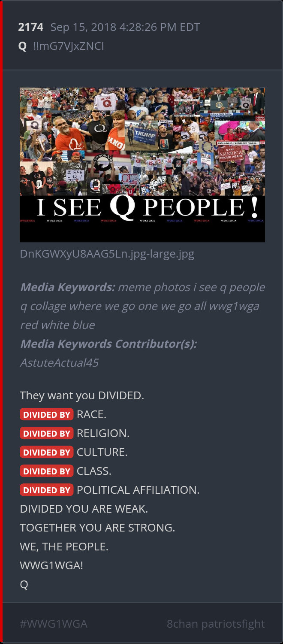
Task: Click the Q signature at post end
Action: pyautogui.click(x=24, y=585)
